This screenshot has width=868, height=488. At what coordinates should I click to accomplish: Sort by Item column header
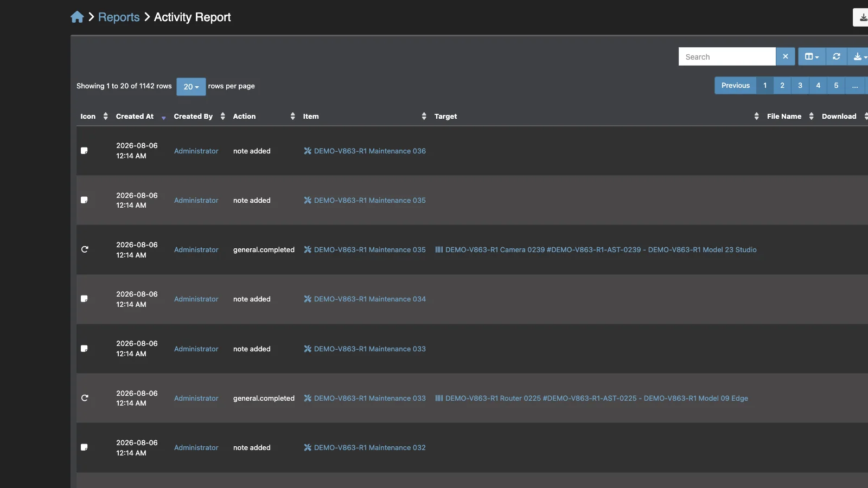(365, 116)
